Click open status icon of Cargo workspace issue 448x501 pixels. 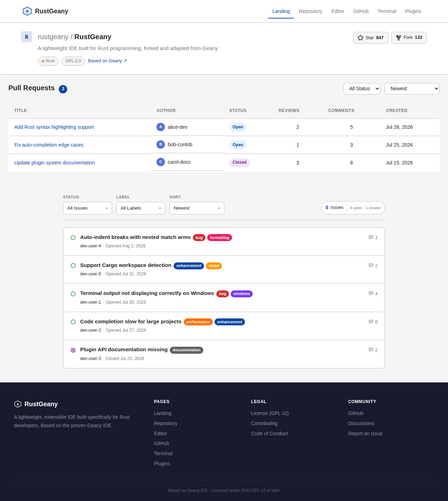pos(73,266)
